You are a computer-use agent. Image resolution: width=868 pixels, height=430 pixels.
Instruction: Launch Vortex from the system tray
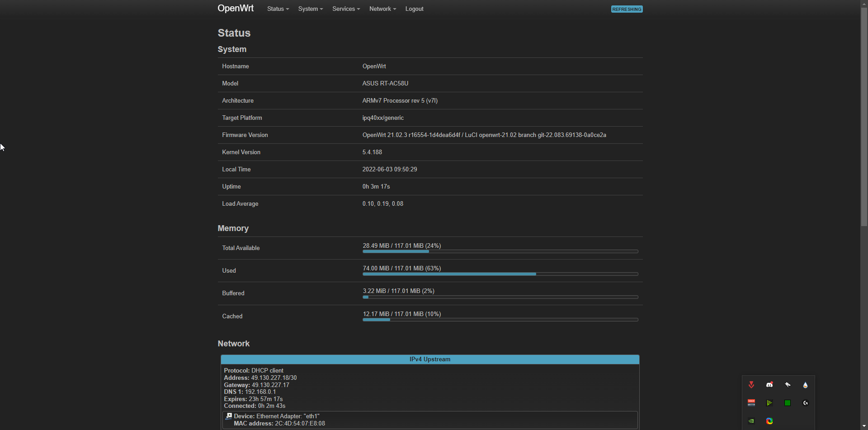pos(751,385)
